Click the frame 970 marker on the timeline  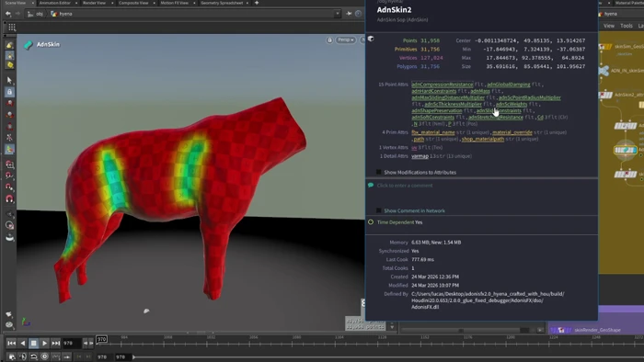point(101,339)
